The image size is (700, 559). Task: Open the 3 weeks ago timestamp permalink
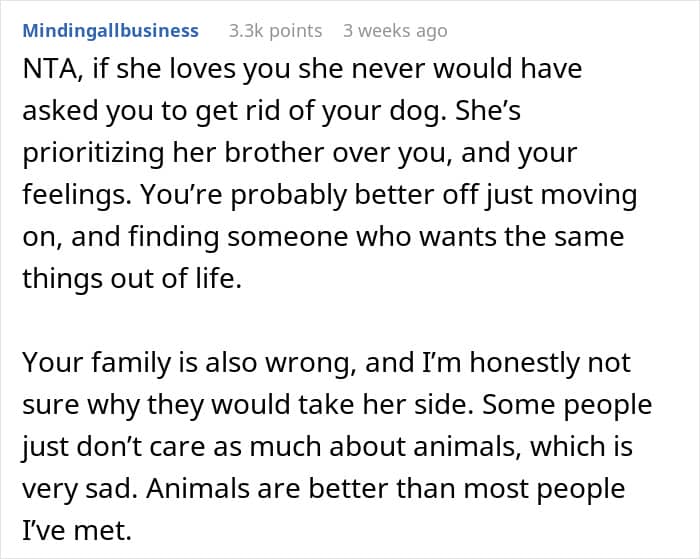395,31
